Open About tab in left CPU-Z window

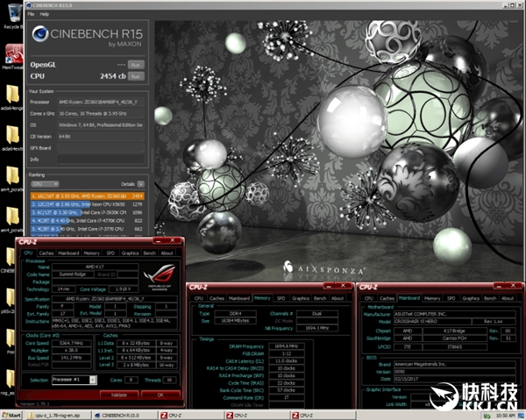[167, 253]
